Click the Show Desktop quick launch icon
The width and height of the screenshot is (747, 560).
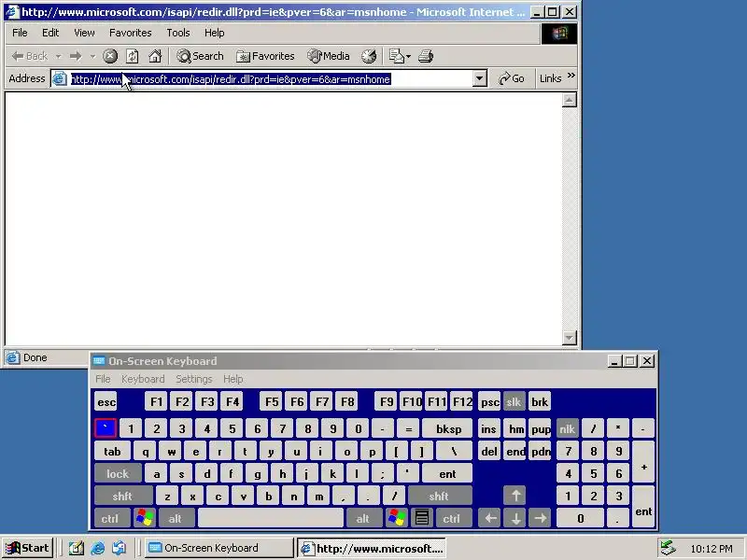point(76,548)
